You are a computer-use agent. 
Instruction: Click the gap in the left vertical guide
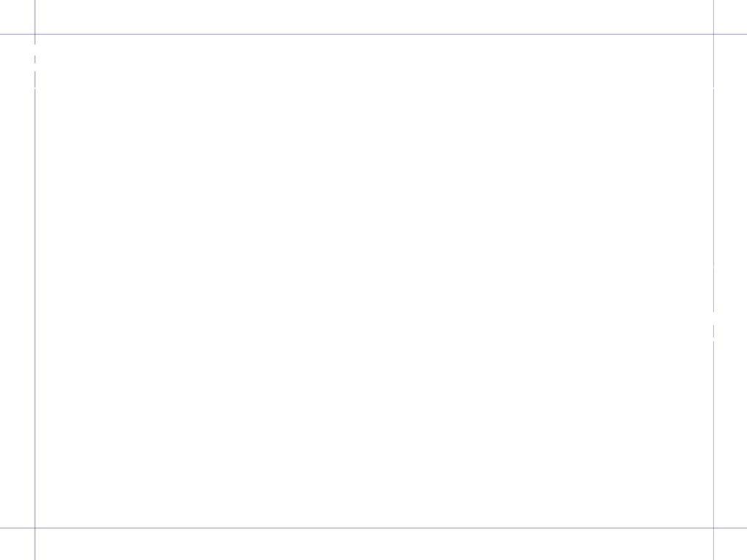coord(35,50)
